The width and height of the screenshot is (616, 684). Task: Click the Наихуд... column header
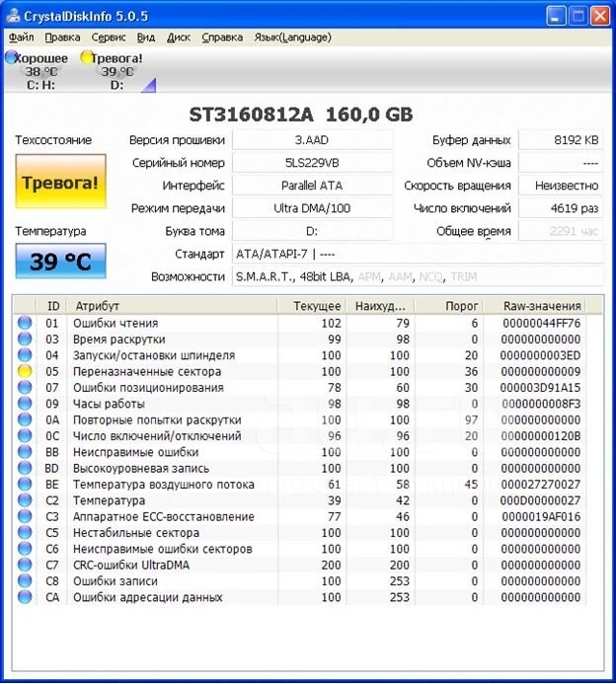[380, 306]
